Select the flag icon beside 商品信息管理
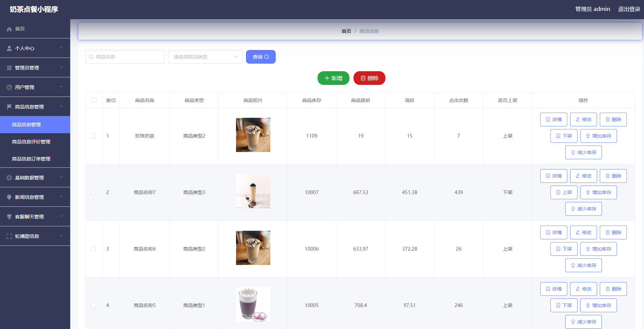 click(9, 106)
